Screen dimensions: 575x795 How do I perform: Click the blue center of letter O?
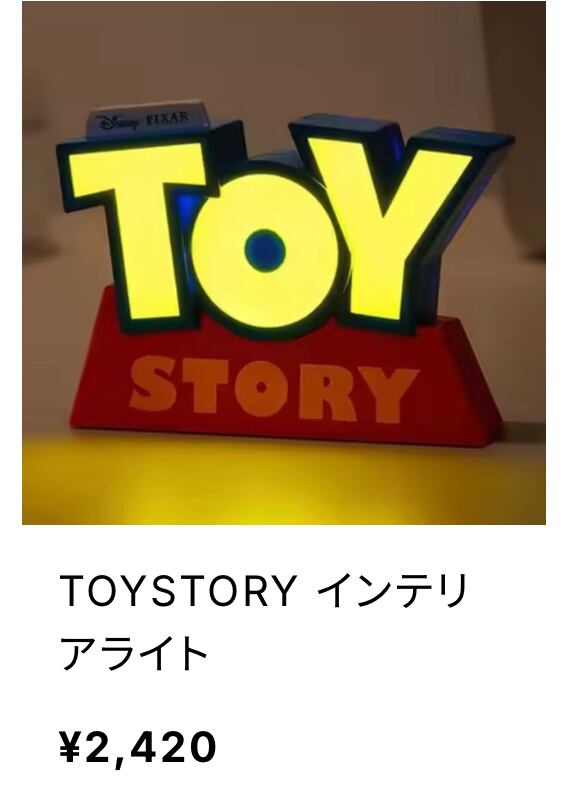point(265,252)
